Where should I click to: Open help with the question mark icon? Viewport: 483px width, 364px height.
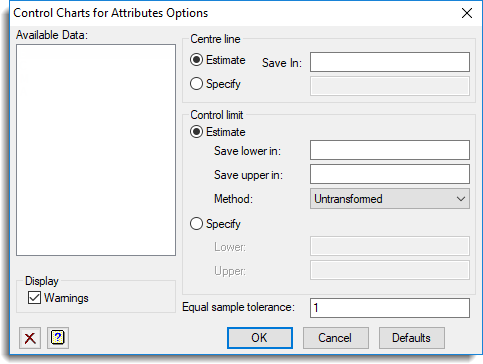[x=58, y=338]
